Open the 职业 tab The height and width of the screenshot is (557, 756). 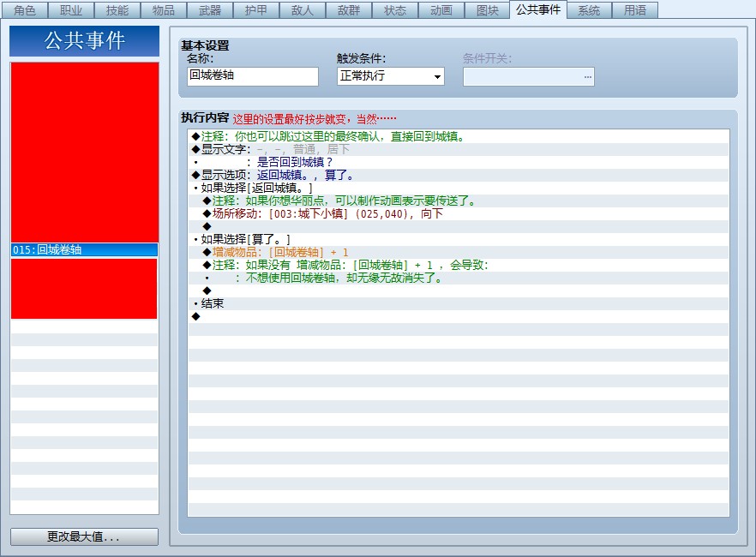point(71,10)
